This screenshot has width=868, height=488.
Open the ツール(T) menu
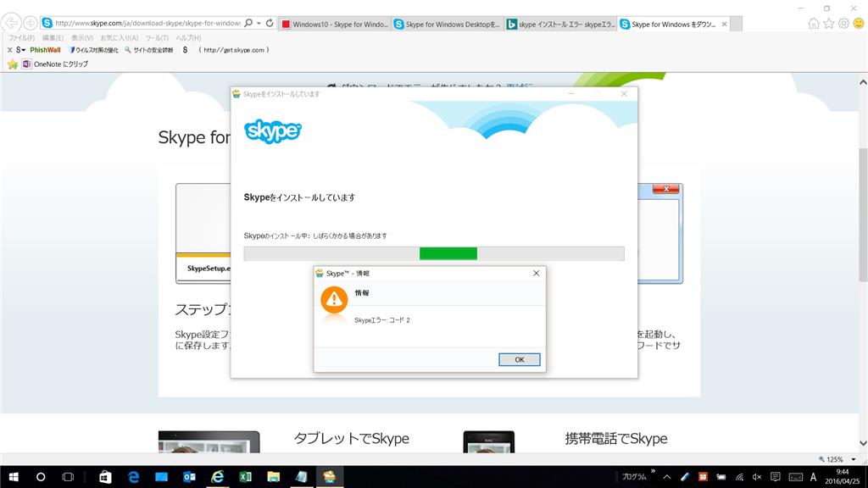pos(157,37)
